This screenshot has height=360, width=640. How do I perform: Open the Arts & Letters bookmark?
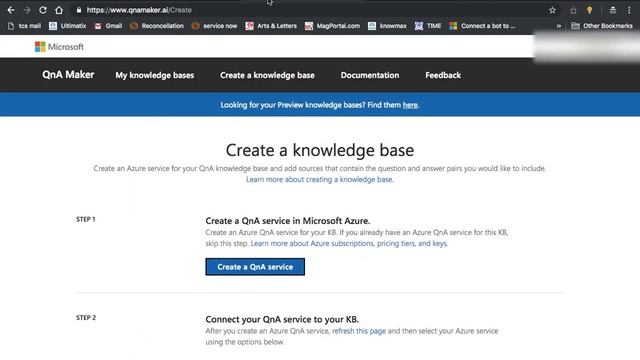[271, 26]
